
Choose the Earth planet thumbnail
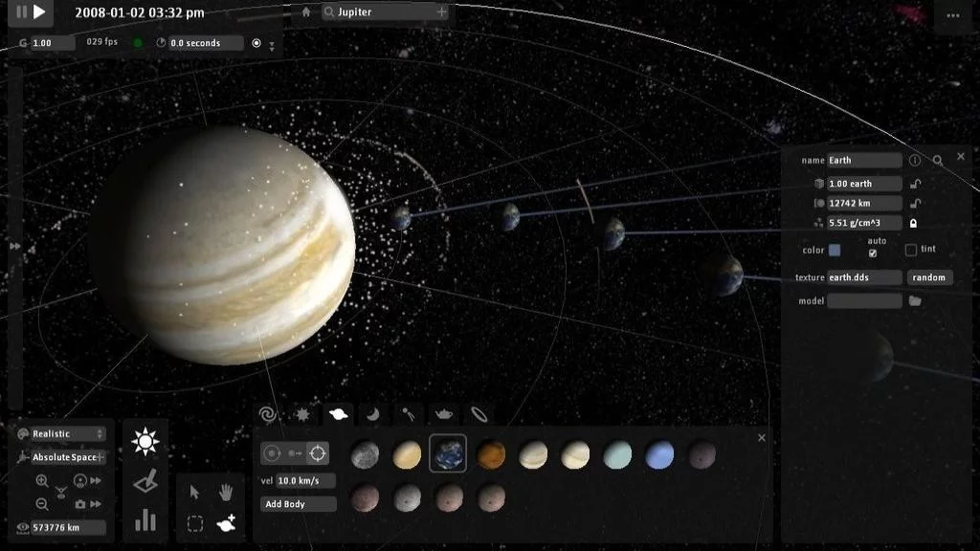point(448,453)
